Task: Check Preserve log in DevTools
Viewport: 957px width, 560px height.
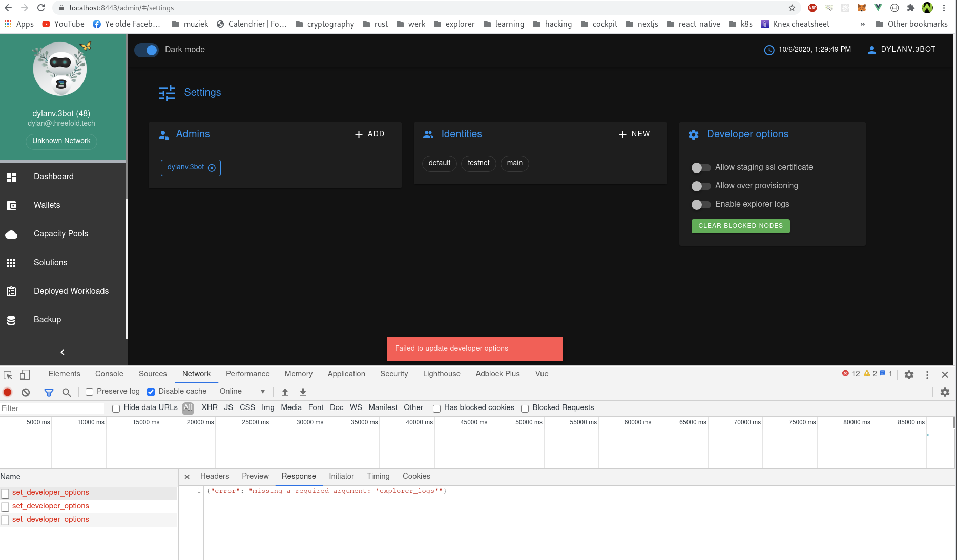Action: pyautogui.click(x=90, y=392)
